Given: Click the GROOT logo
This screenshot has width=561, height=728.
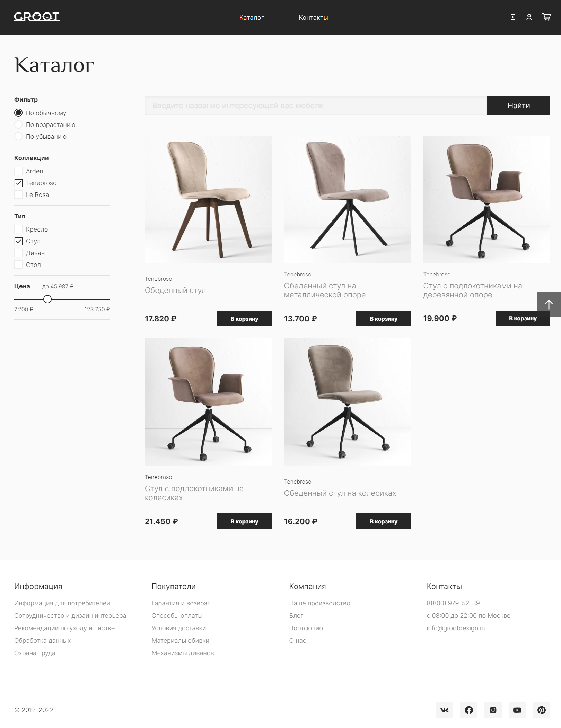Looking at the screenshot, I should coord(36,17).
